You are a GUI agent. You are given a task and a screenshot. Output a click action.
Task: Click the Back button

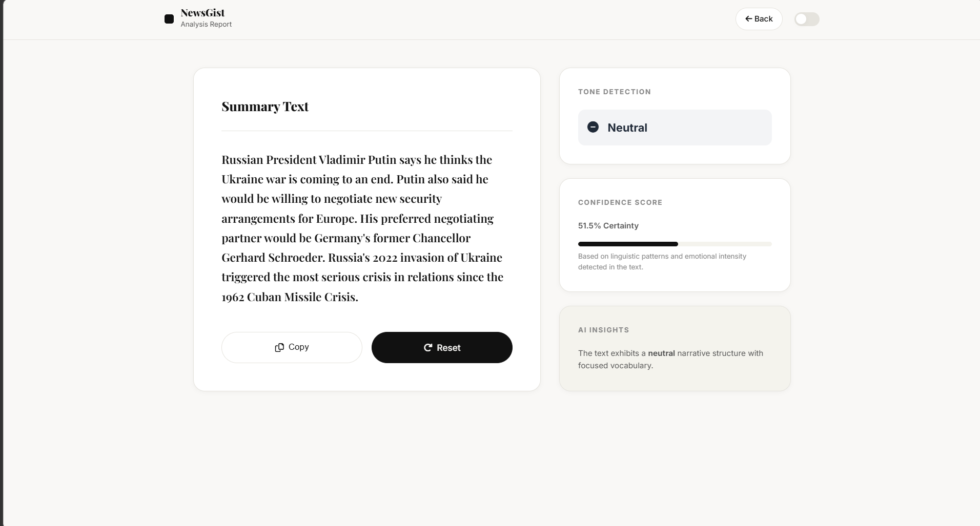759,19
